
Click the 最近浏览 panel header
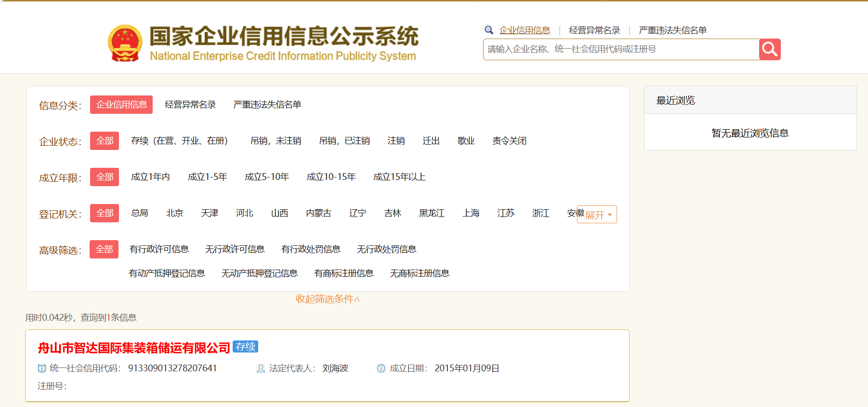pos(750,100)
